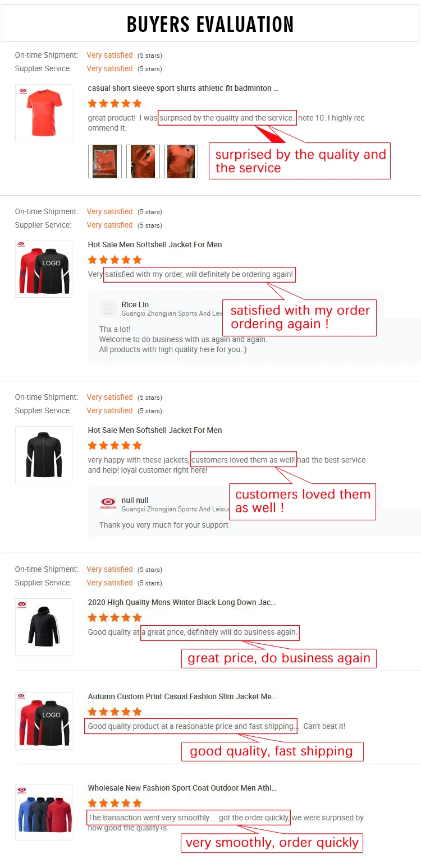This screenshot has height=868, width=421.
Task: Open the middle buyer review photo
Action: [143, 161]
